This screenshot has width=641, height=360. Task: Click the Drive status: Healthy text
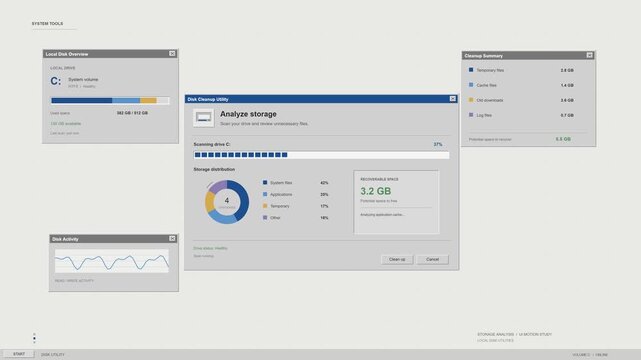(x=210, y=248)
